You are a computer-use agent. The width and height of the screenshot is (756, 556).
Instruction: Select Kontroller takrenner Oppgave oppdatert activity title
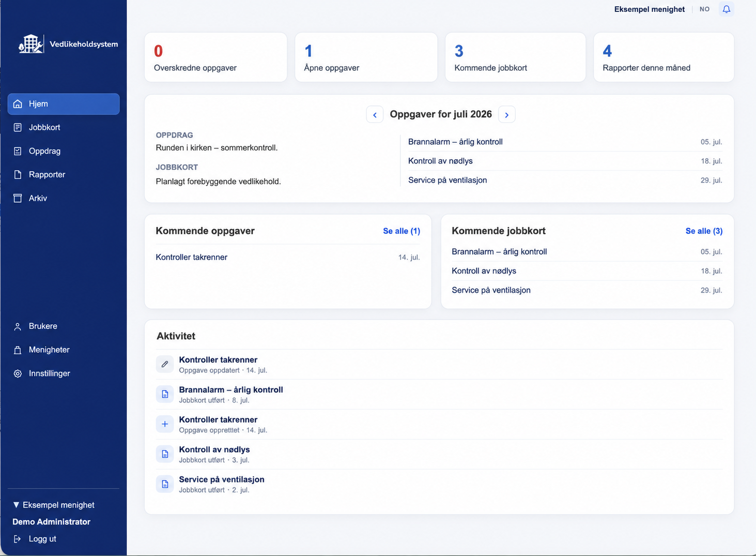pos(218,360)
